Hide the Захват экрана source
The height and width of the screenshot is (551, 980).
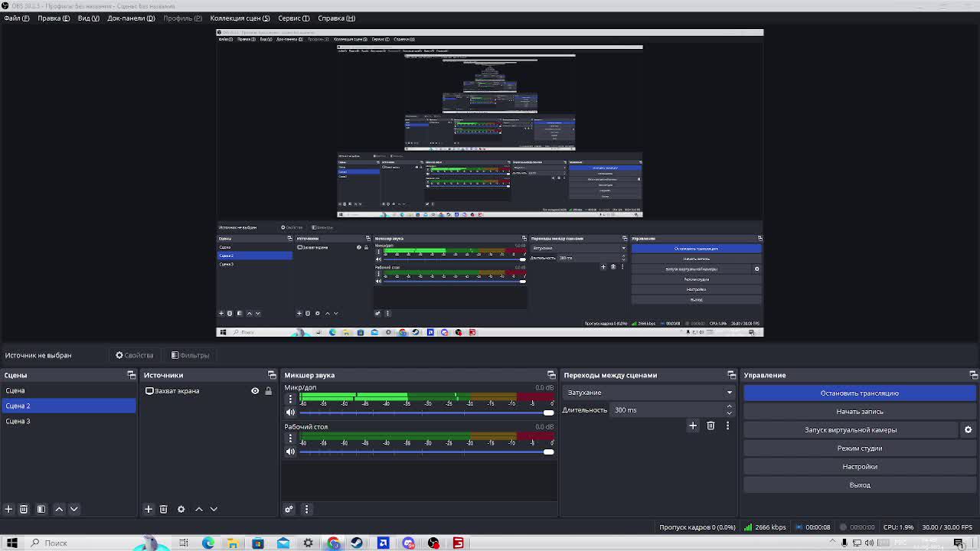[255, 391]
